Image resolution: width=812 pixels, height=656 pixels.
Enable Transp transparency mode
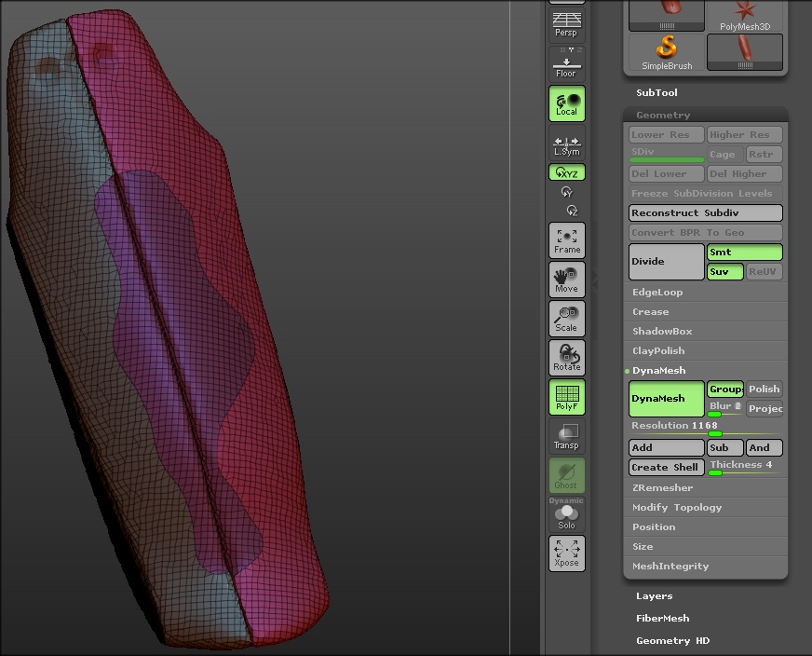pos(566,436)
